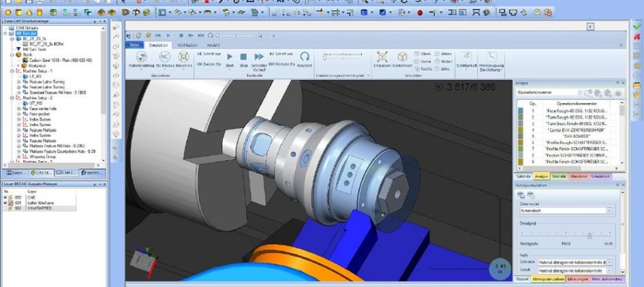
Task: Click the Maschine icon in ribbon
Action: pos(184,59)
